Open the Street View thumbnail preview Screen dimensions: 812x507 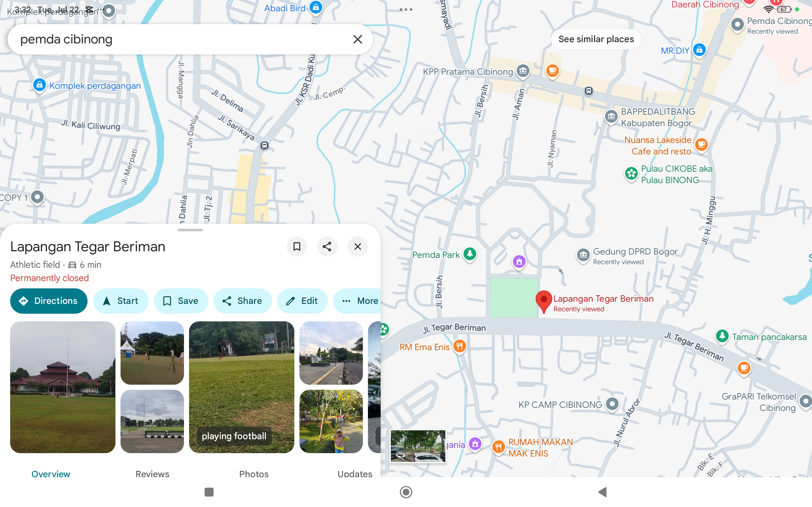pyautogui.click(x=418, y=446)
